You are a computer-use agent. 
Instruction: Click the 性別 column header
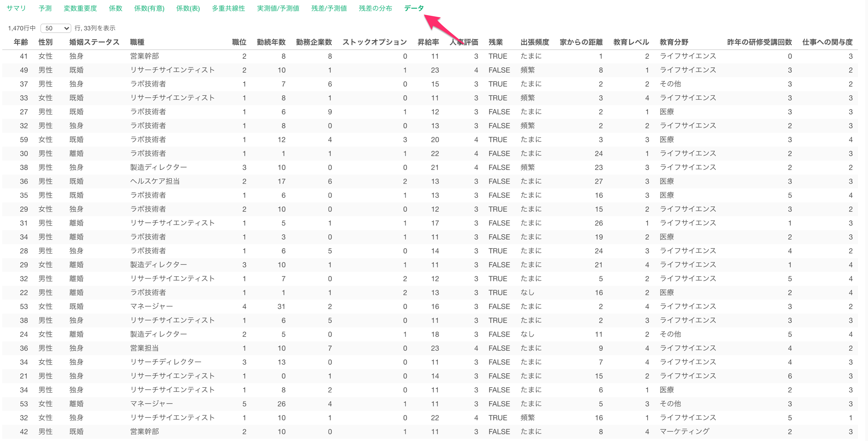46,42
